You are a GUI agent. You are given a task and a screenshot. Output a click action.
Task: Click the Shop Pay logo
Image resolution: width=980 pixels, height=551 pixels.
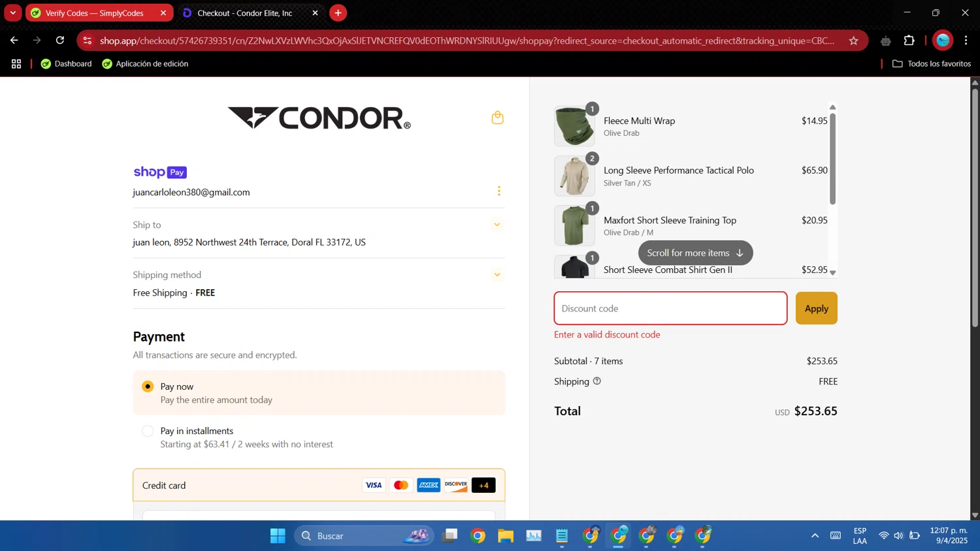coord(160,172)
